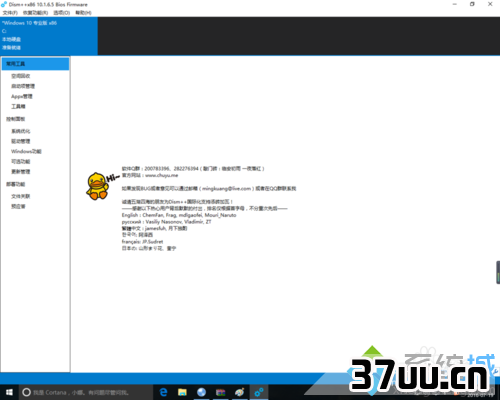This screenshot has height=400, width=500.
Task: Open the Paint palette taskbar icon
Action: point(239,392)
